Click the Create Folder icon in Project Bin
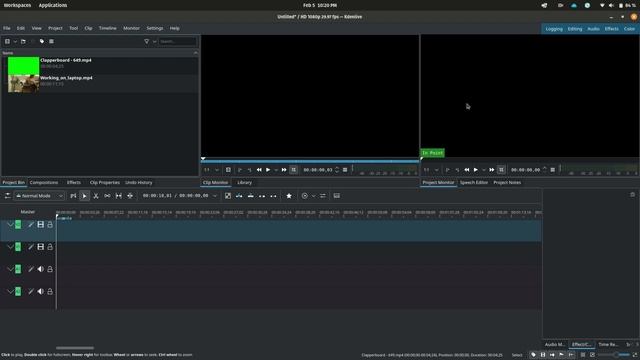This screenshot has width=640, height=360. 23,41
